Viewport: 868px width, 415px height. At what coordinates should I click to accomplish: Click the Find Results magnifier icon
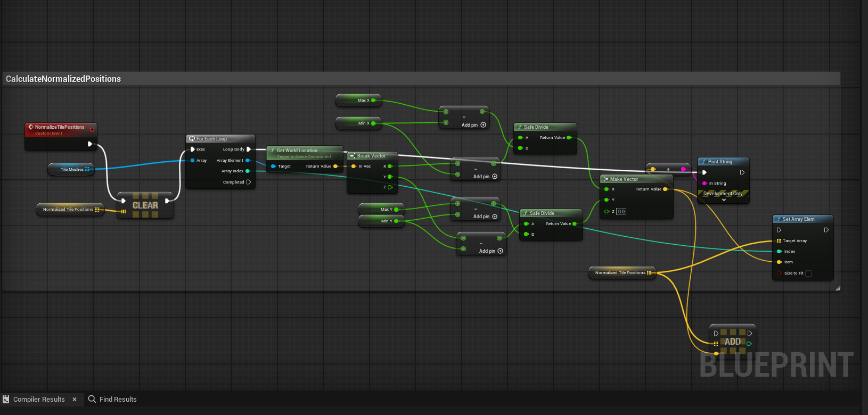pos(92,399)
